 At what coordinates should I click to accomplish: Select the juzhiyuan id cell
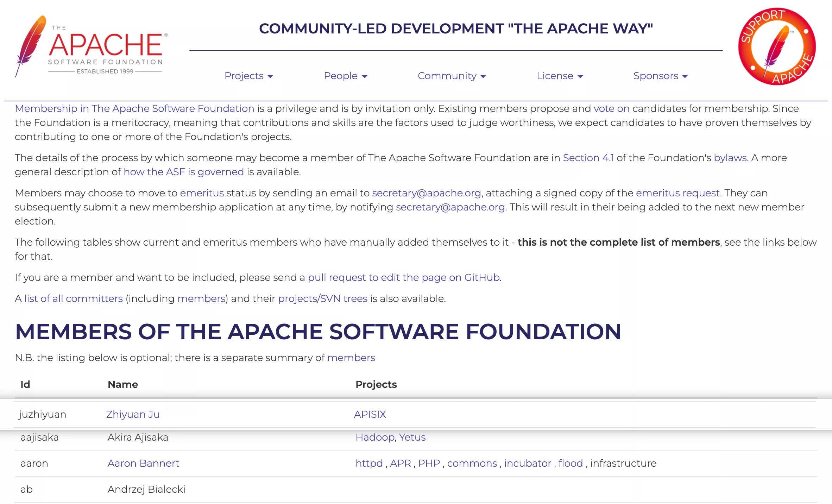pyautogui.click(x=43, y=414)
